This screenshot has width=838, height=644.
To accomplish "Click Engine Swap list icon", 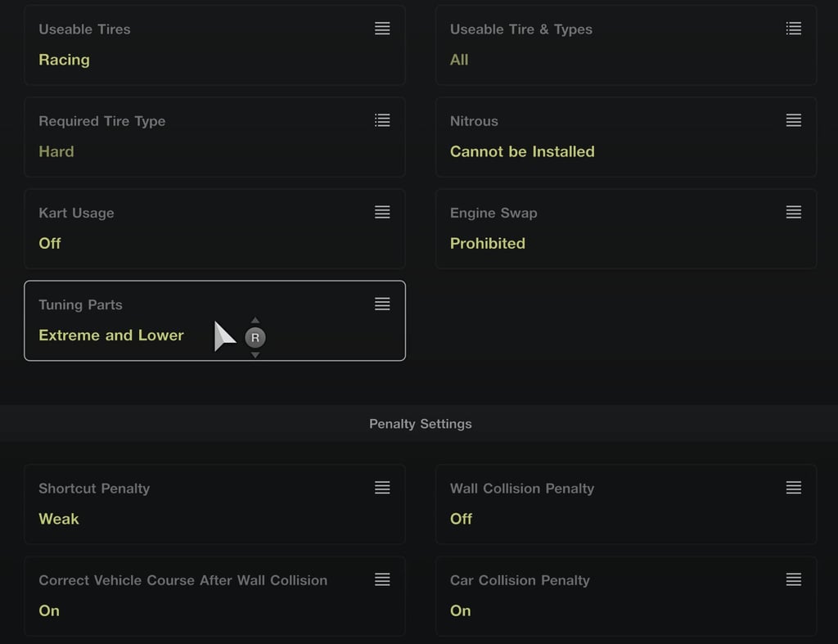I will pyautogui.click(x=793, y=212).
